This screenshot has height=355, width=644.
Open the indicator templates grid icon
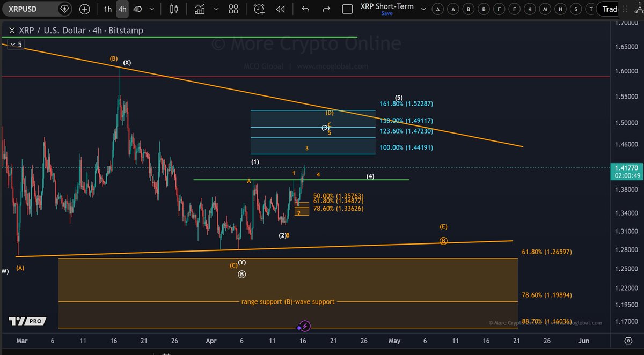233,9
